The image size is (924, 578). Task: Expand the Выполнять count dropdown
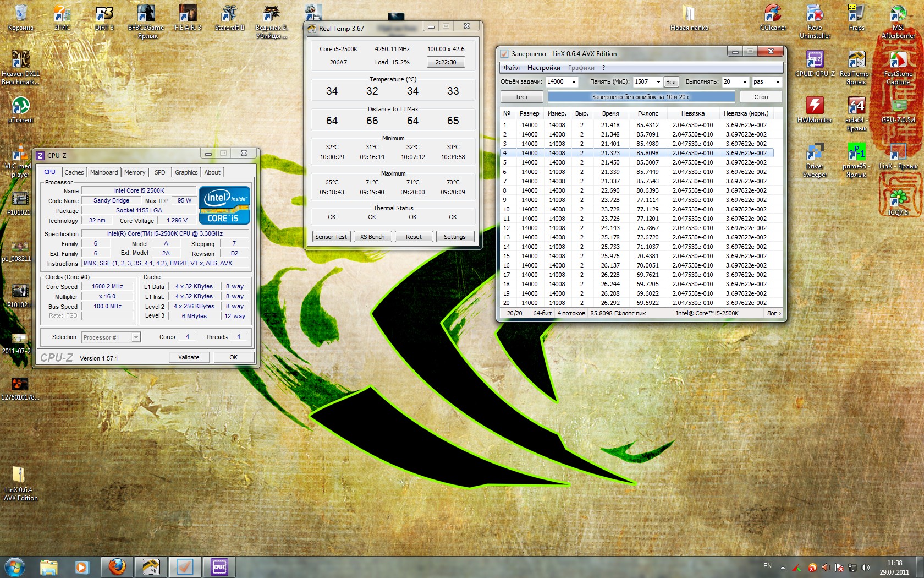click(x=745, y=81)
